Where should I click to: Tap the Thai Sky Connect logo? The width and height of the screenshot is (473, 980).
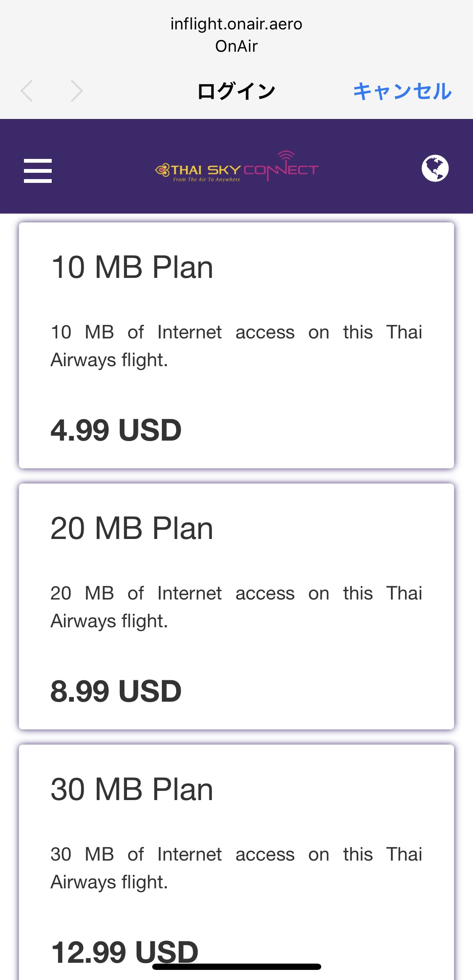click(237, 167)
